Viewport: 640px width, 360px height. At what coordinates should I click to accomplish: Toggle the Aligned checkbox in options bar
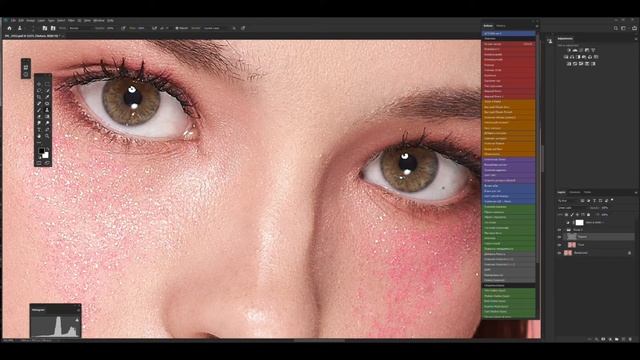[177, 28]
